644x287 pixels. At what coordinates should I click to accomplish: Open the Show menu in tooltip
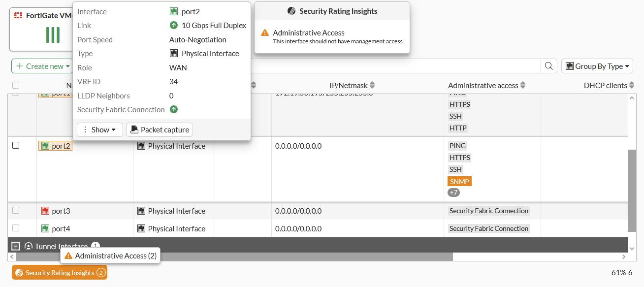point(100,129)
